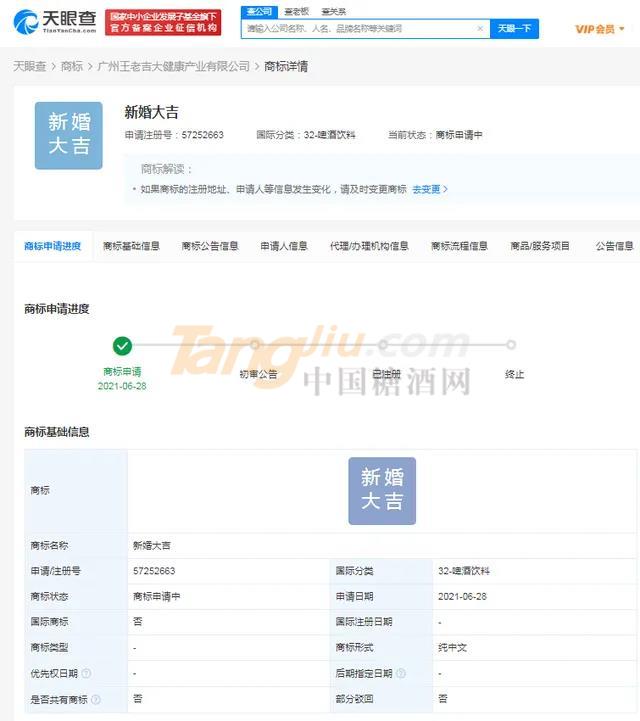Click the header 国际分类：32-啤酒饮料 text
This screenshot has width=640, height=721.
pyautogui.click(x=306, y=135)
